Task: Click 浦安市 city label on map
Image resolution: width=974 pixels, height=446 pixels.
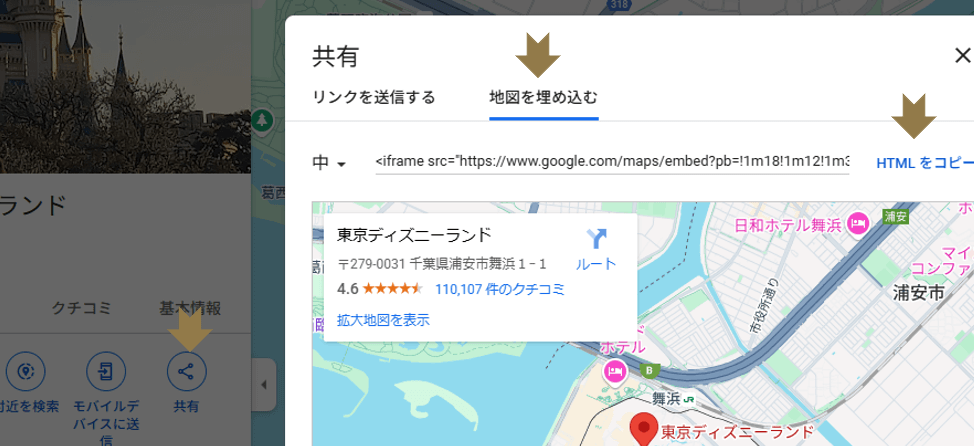Action: pos(918,292)
